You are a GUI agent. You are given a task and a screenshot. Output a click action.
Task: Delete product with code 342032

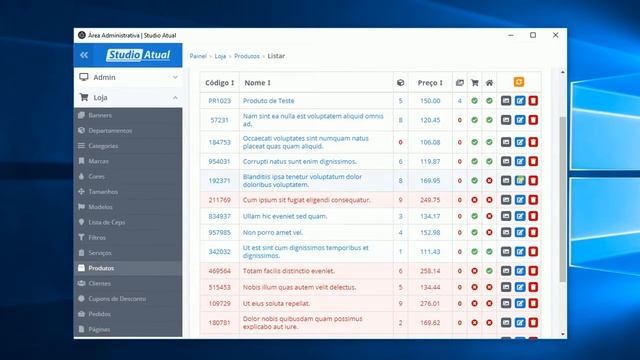click(533, 251)
